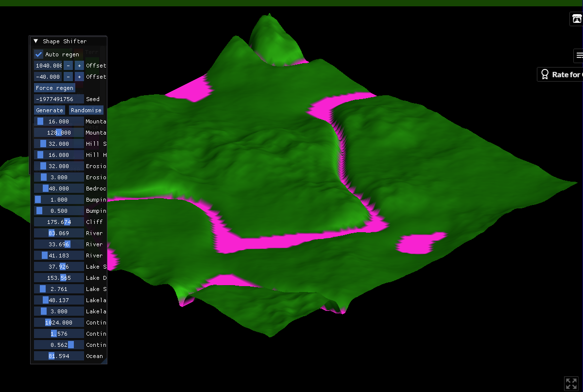
Task: Click the Randomise button
Action: coord(86,110)
